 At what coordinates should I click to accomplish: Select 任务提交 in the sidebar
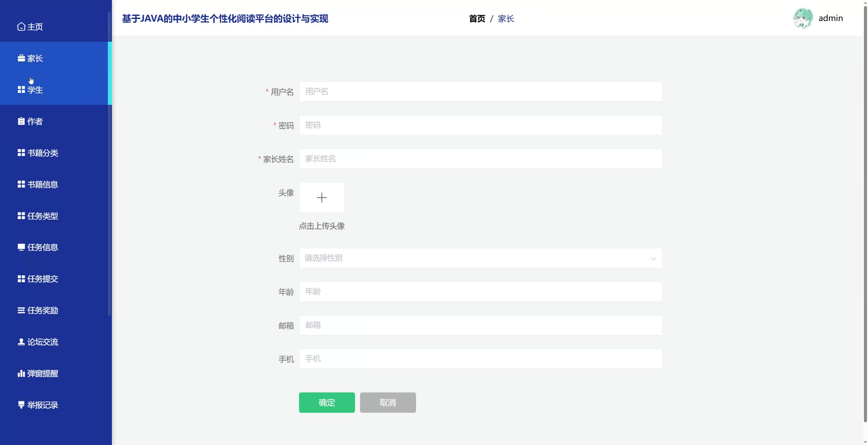pyautogui.click(x=42, y=279)
